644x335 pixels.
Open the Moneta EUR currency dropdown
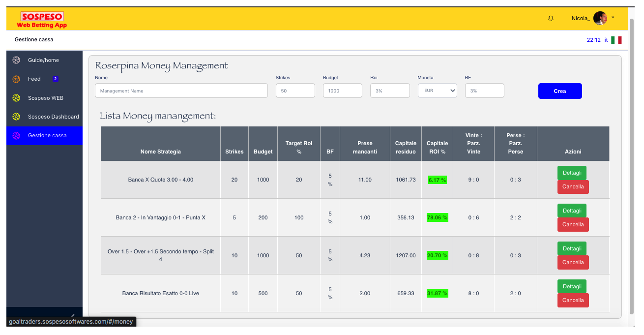(437, 90)
